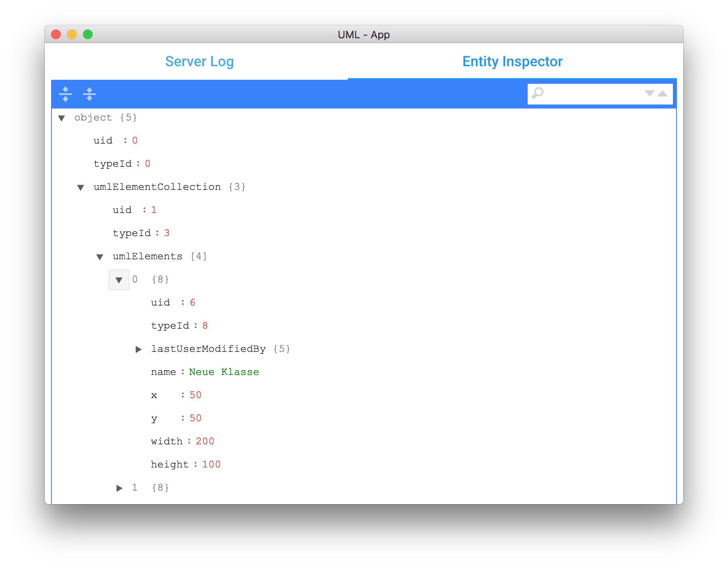Click the green window zoom button

click(88, 35)
